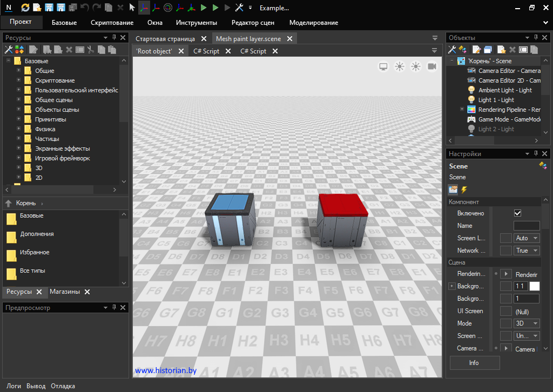Click the scissors cut icon in Ресурсы toolbar

tap(91, 50)
